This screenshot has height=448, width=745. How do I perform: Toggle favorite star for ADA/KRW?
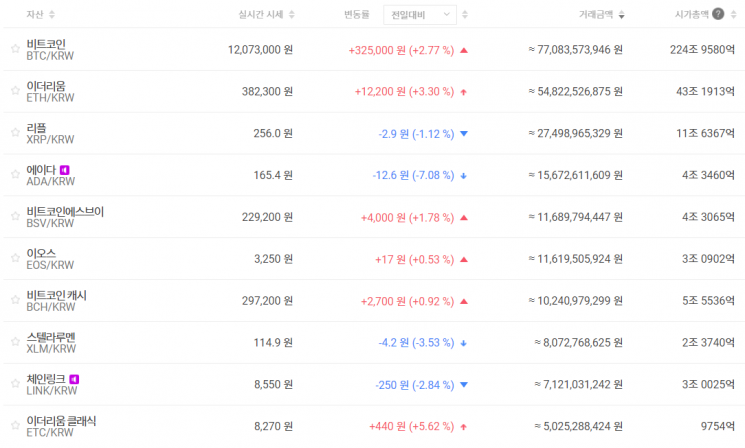pyautogui.click(x=15, y=174)
